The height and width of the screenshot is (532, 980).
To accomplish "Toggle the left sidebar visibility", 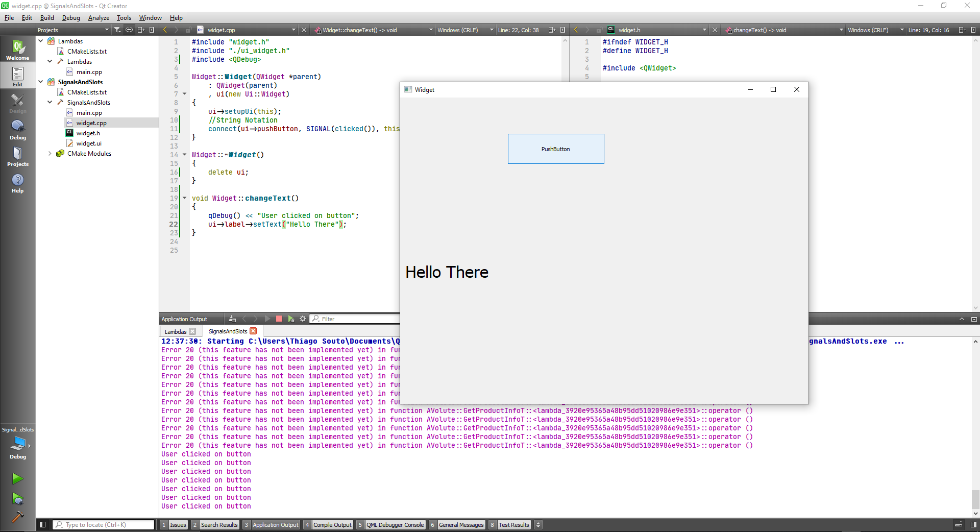I will tap(43, 524).
